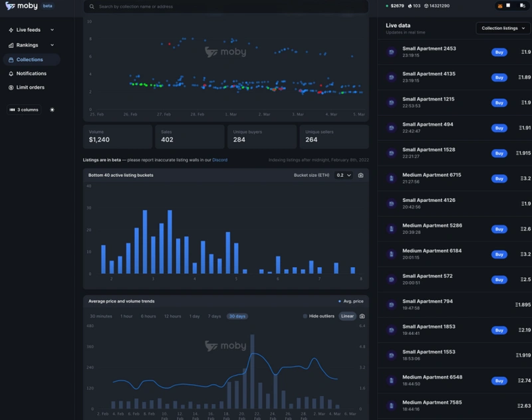
Task: Click the moby logo
Action: (21, 6)
